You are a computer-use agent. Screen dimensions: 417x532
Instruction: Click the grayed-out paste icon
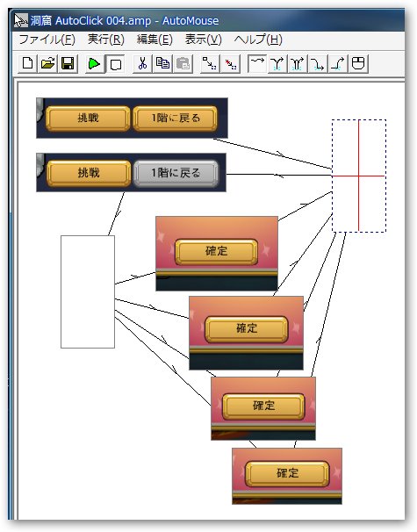[183, 63]
